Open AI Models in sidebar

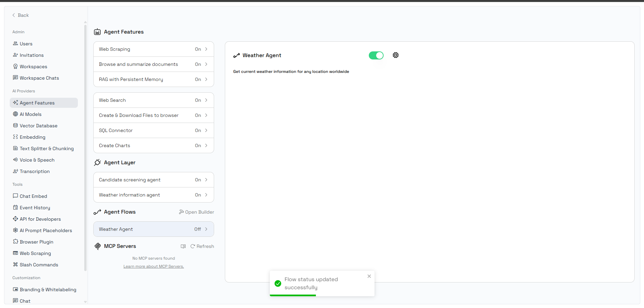coord(31,114)
